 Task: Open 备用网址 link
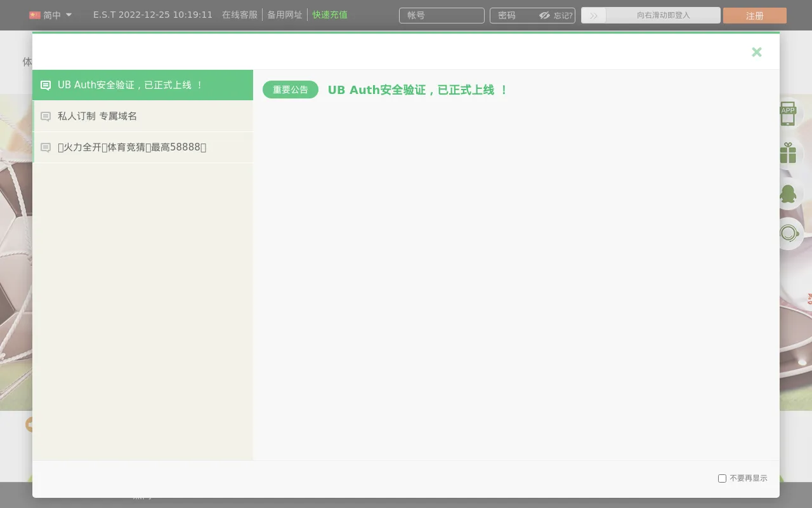pos(285,15)
